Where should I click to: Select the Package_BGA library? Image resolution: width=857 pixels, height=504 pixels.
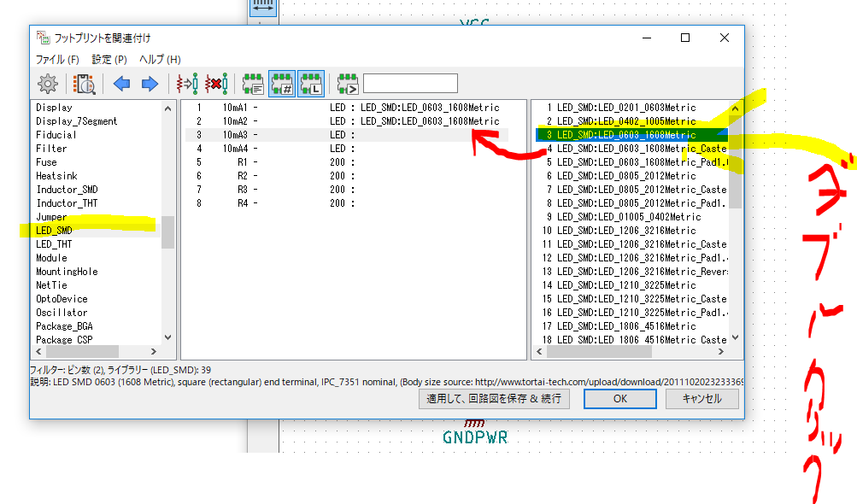pos(64,325)
